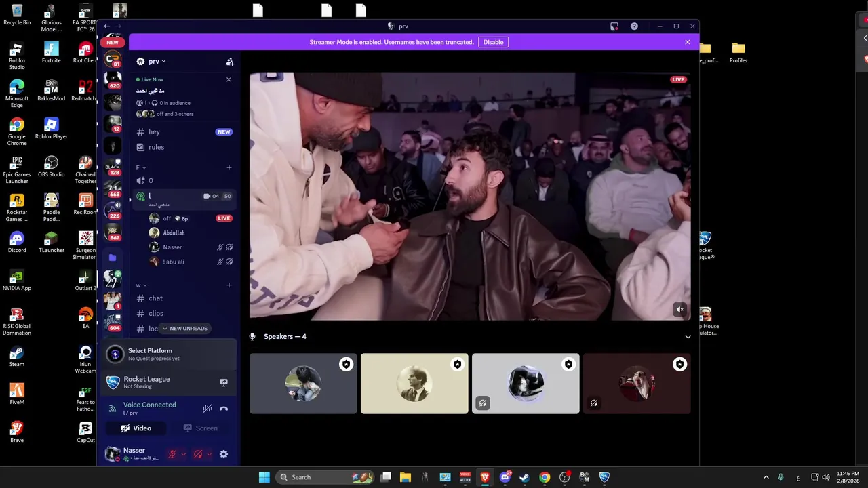Open the server with the 620 badge
The height and width of the screenshot is (488, 868).
point(113,80)
